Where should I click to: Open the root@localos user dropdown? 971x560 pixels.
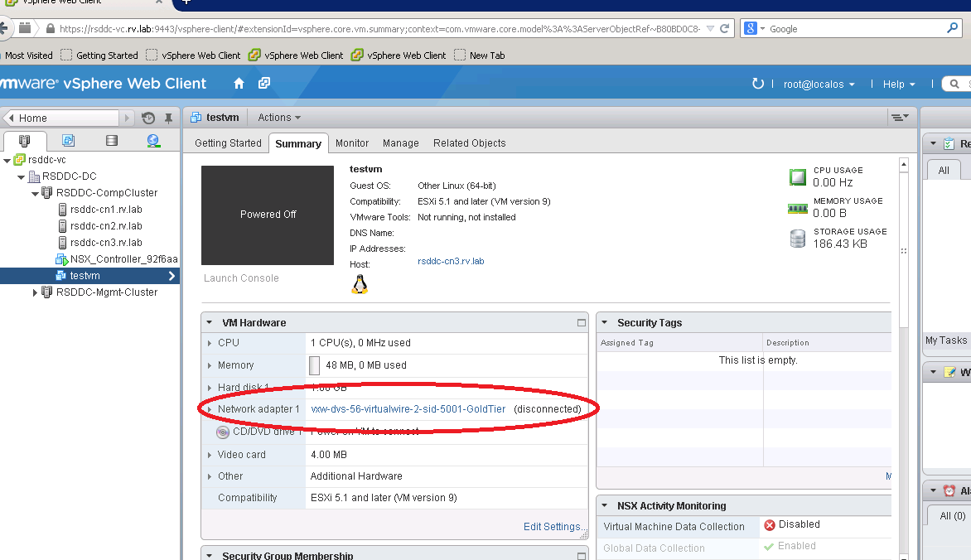(x=819, y=84)
